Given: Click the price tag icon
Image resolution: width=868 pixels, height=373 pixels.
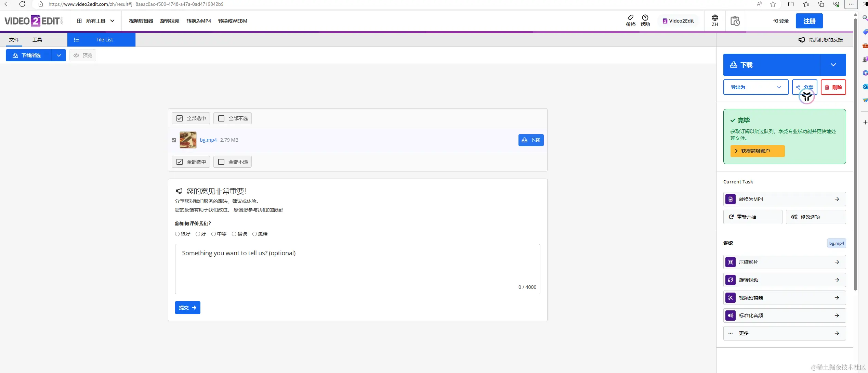Looking at the screenshot, I should 630,18.
